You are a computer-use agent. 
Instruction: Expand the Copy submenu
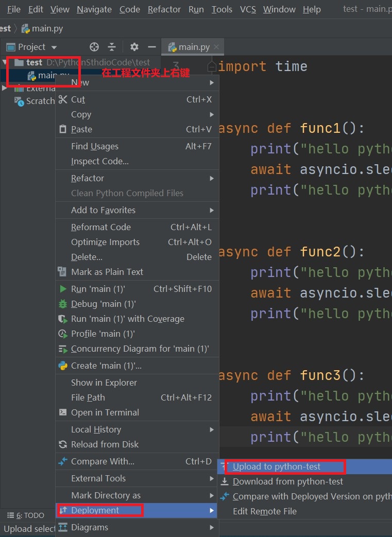coord(137,114)
